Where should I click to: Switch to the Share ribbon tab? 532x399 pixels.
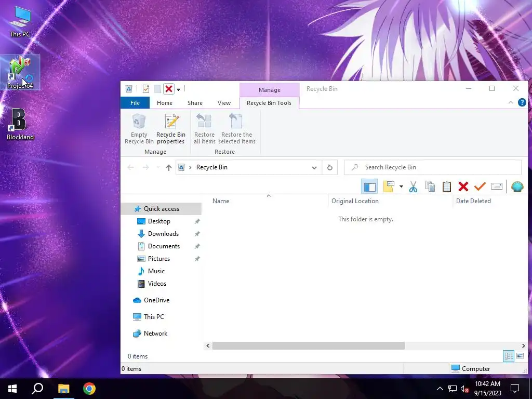tap(195, 103)
